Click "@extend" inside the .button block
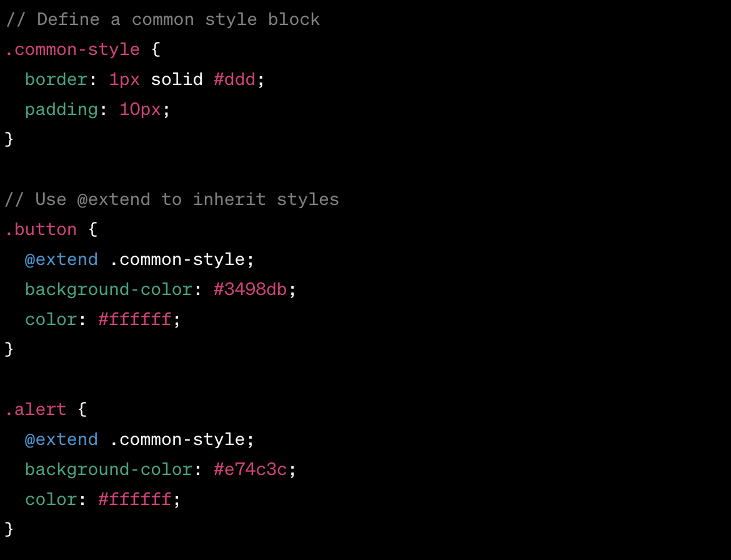The height and width of the screenshot is (560, 731). coord(61,259)
